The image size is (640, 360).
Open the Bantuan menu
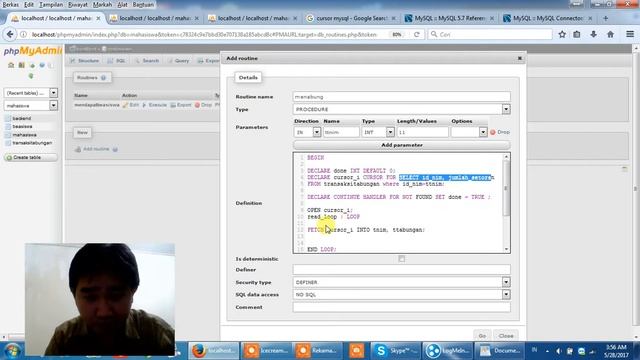[x=143, y=4]
